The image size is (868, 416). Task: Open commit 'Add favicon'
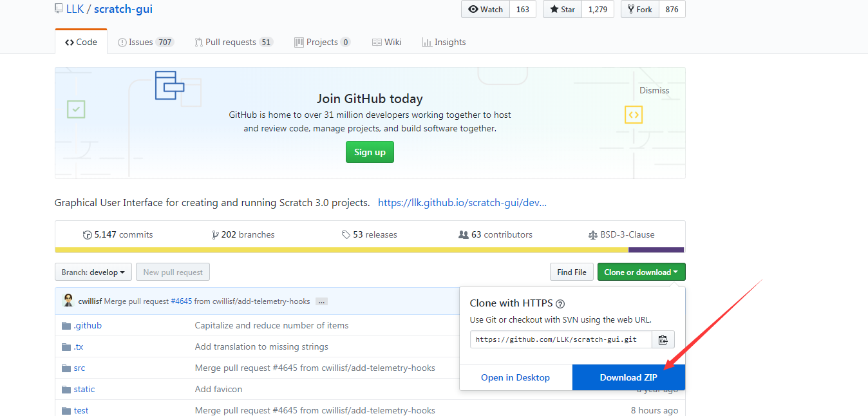[x=219, y=389]
